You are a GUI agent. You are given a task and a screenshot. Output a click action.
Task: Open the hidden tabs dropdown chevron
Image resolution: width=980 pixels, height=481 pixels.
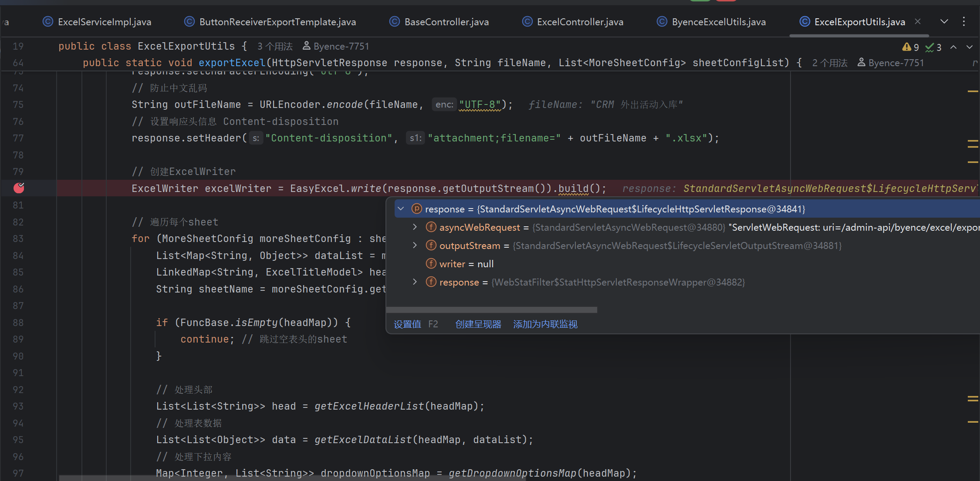(944, 21)
